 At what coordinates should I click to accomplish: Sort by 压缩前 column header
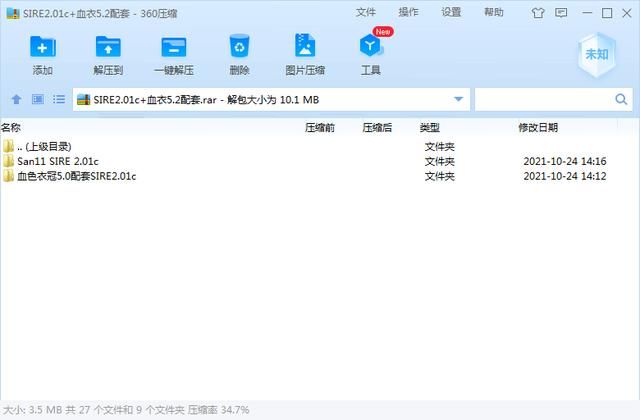pyautogui.click(x=320, y=127)
